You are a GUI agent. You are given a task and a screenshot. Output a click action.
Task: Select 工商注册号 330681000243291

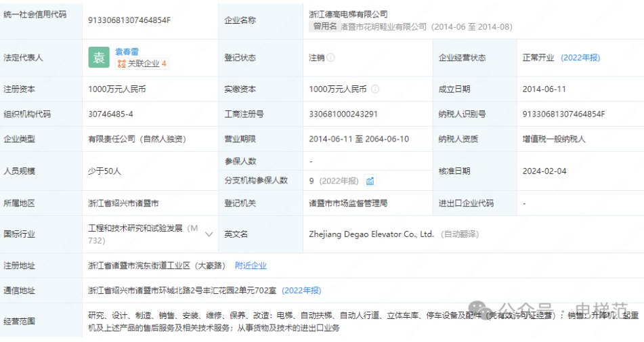[343, 114]
